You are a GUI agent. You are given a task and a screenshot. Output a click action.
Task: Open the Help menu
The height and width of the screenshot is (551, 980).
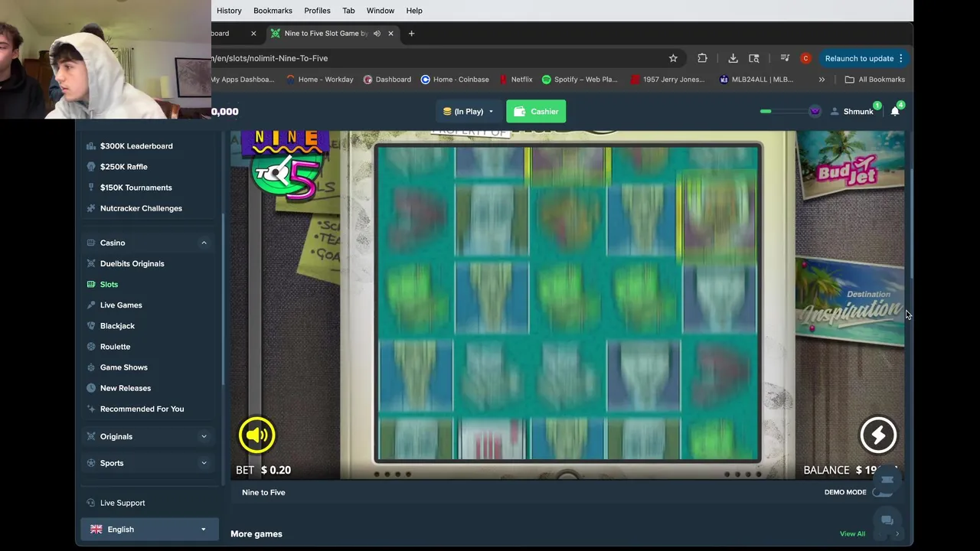tap(414, 11)
